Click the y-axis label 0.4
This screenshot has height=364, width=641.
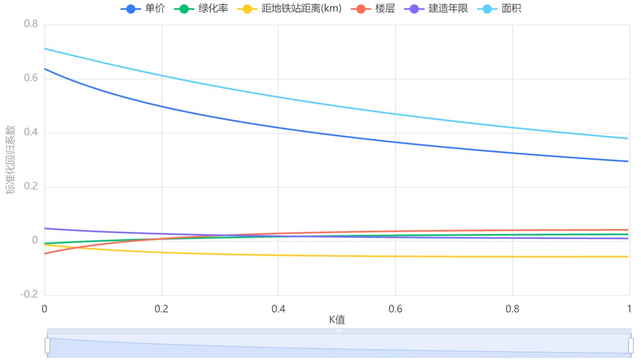(x=31, y=133)
